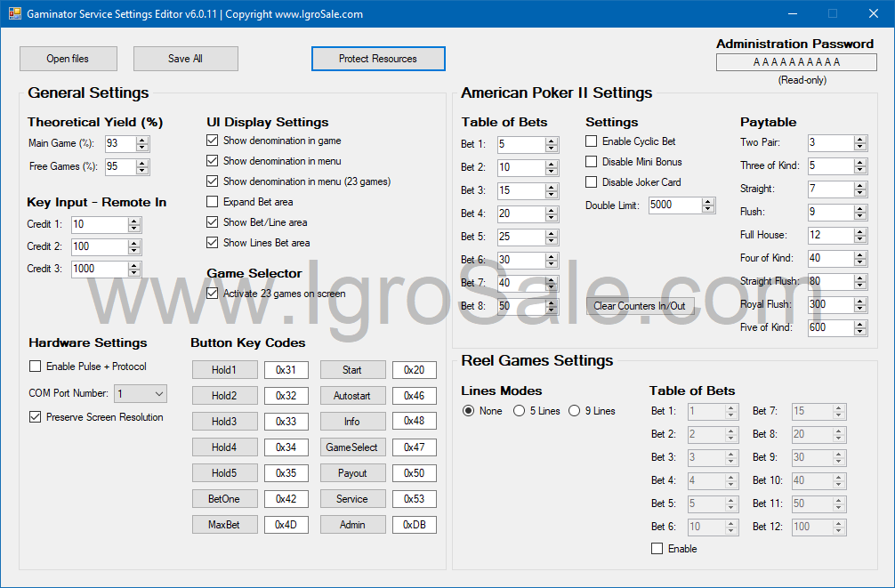Screen dimensions: 895x588
Task: Disable the Joker Card checkbox
Action: click(x=591, y=182)
